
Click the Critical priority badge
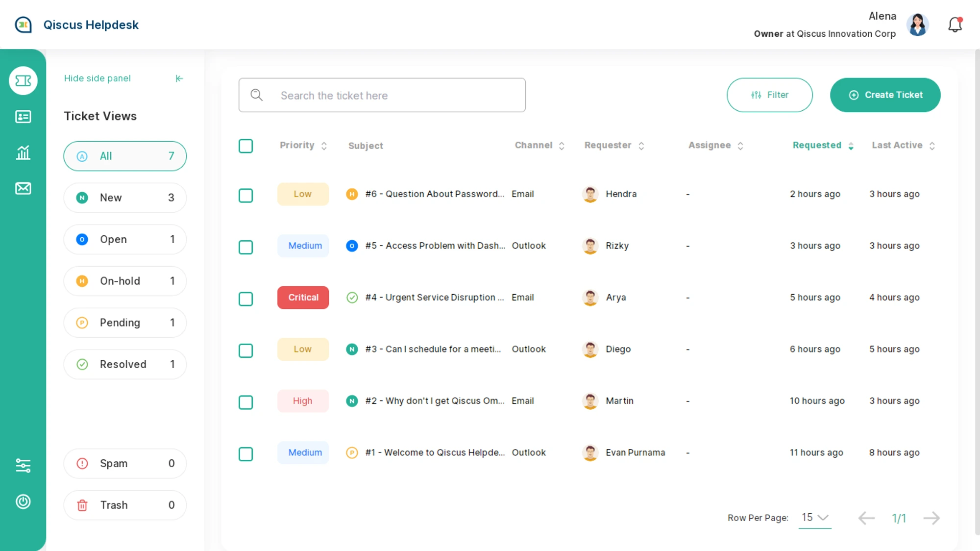303,298
